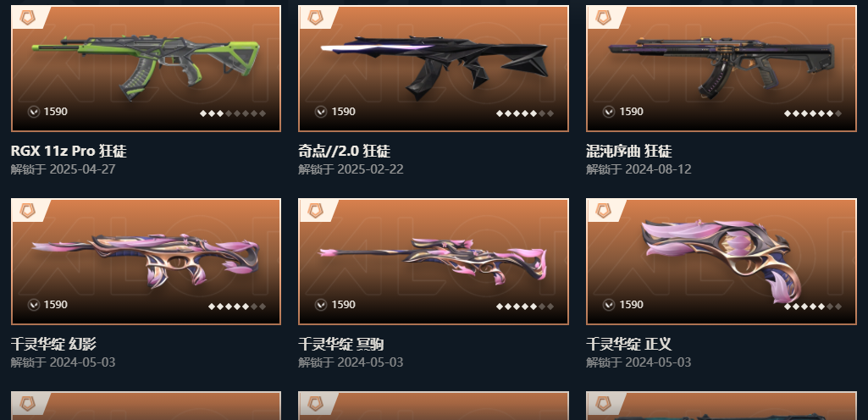This screenshot has width=868, height=420.
Task: Open the pink 千灵华绽 幻影 skin thumbnail
Action: point(146,261)
